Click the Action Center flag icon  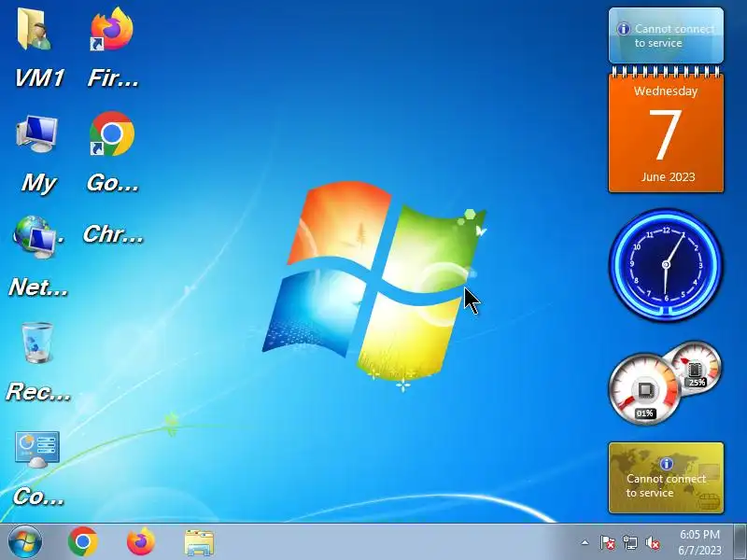pos(607,542)
